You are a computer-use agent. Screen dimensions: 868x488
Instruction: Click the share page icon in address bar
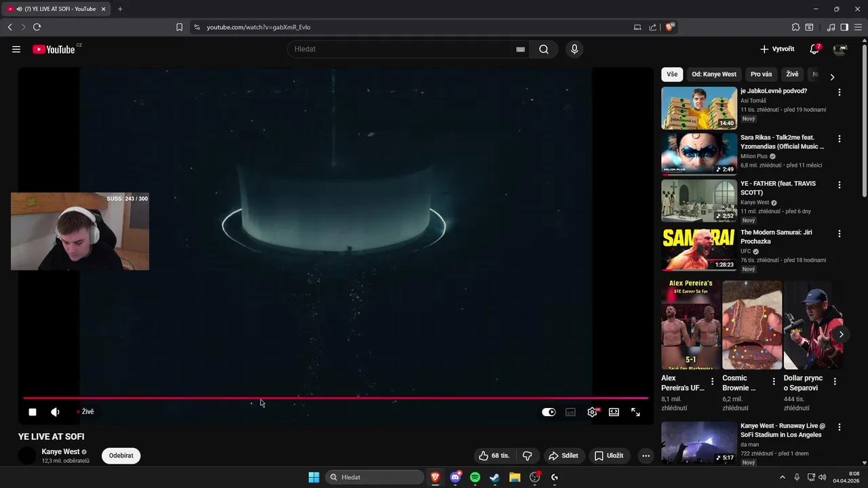[652, 27]
